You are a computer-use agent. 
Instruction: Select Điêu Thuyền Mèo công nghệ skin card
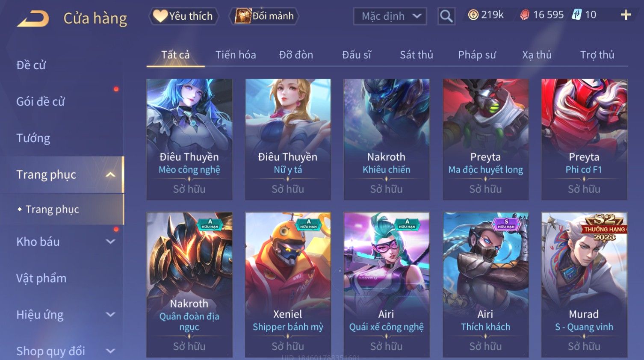click(x=189, y=139)
